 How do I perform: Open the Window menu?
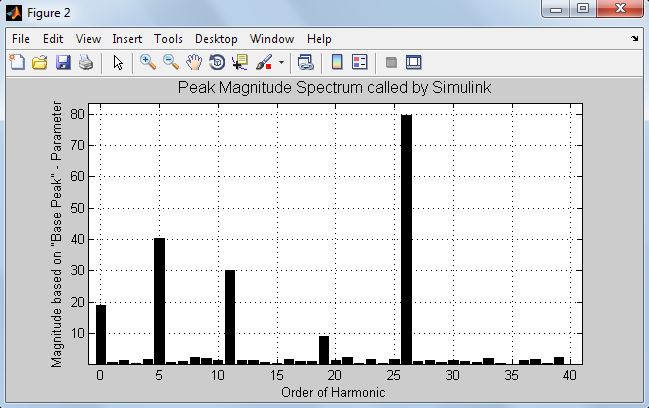272,39
